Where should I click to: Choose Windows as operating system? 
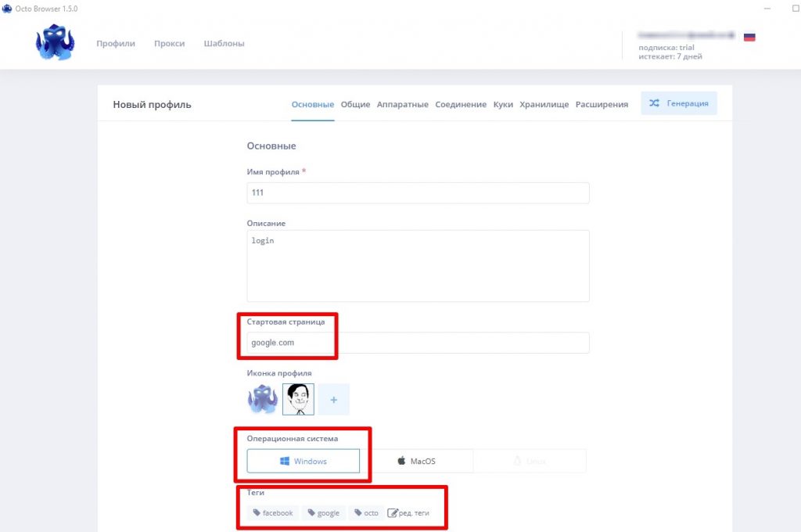pyautogui.click(x=304, y=461)
